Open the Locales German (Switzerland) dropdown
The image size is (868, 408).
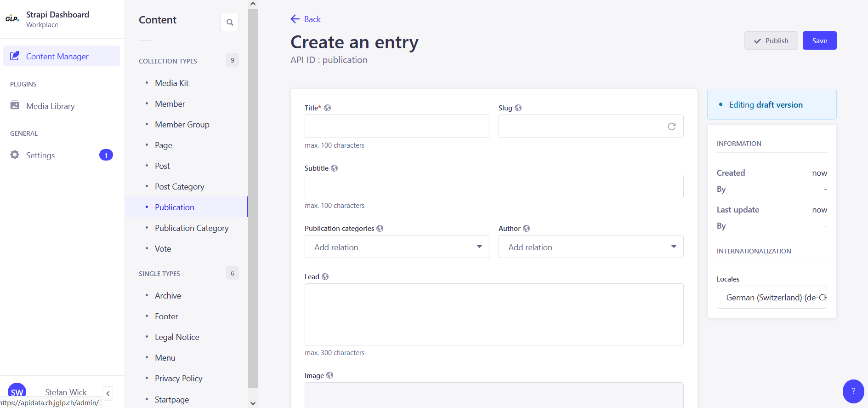[x=772, y=297]
